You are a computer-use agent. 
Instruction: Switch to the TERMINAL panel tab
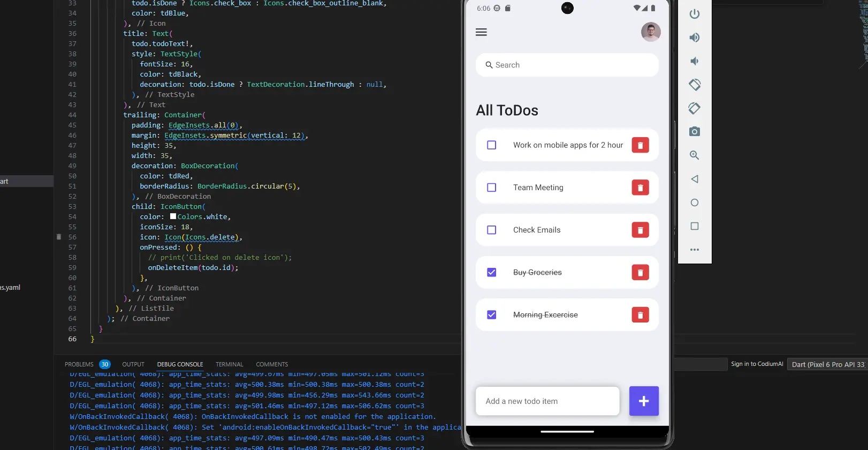(x=229, y=364)
